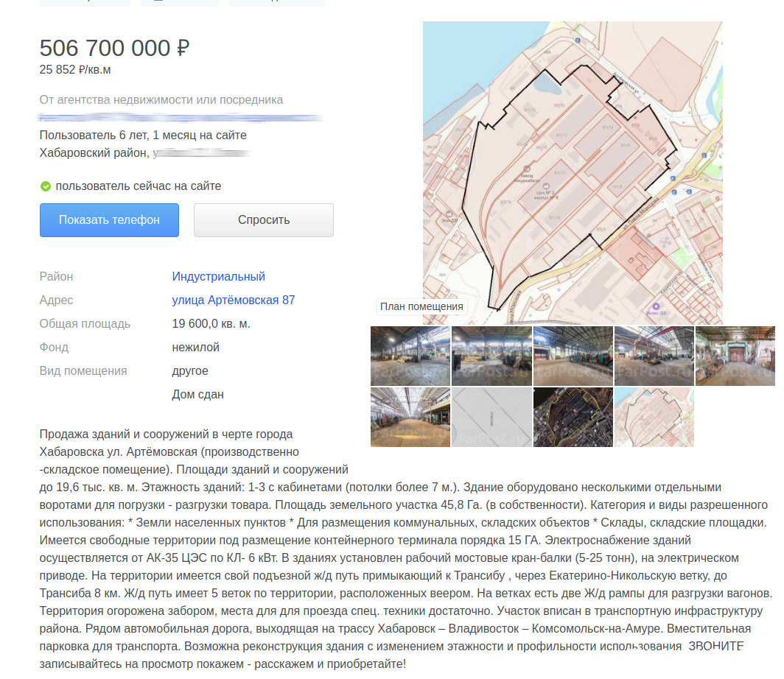Viewport: 784px width, 679px height.
Task: Click the '25 852 ₽/кв.м' price per meter
Action: (75, 69)
